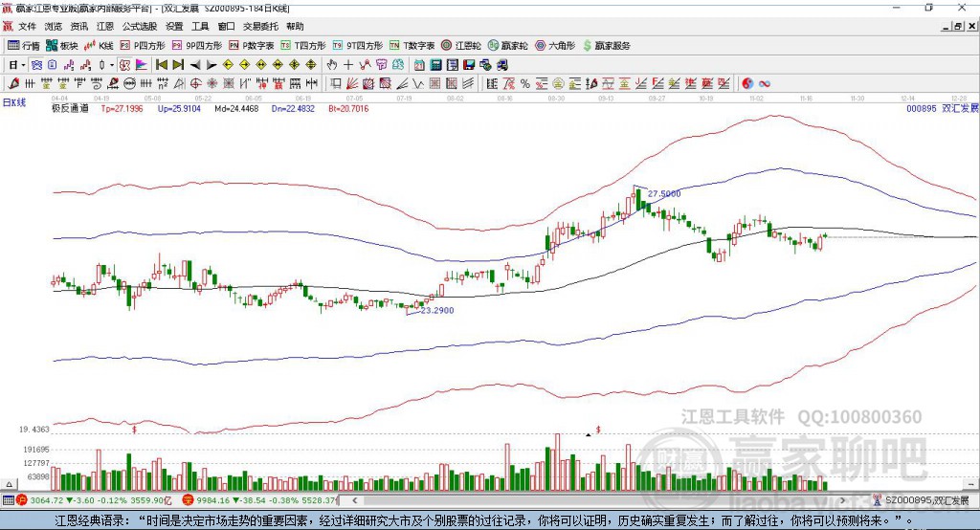
Task: Open the T四方形 time square
Action: click(303, 46)
